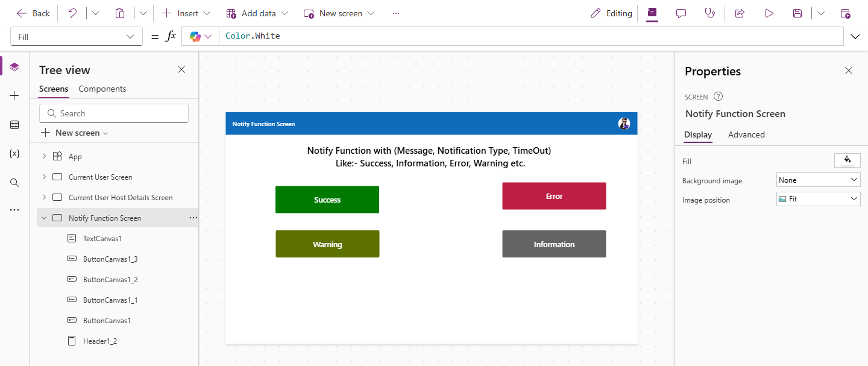This screenshot has width=868, height=366.
Task: Switch to the Components tab
Action: tap(102, 89)
